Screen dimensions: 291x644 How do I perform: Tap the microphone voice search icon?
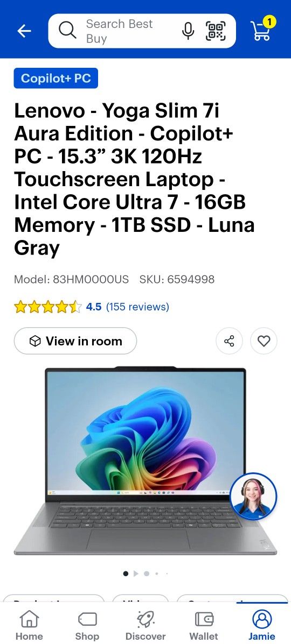tap(188, 31)
